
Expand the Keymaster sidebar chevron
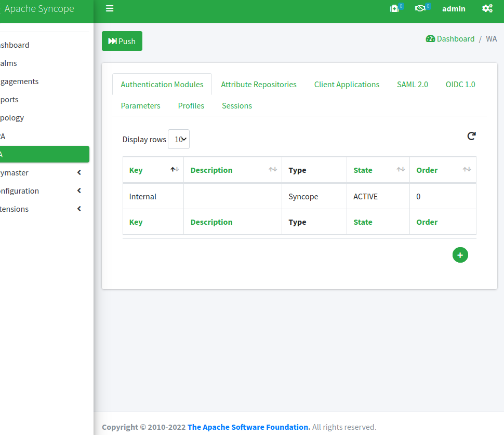point(79,173)
